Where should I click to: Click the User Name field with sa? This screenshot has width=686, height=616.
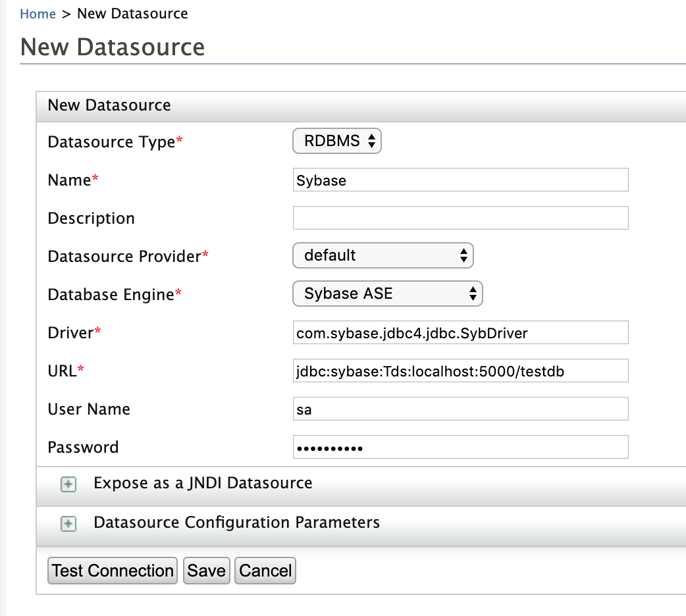click(x=460, y=409)
